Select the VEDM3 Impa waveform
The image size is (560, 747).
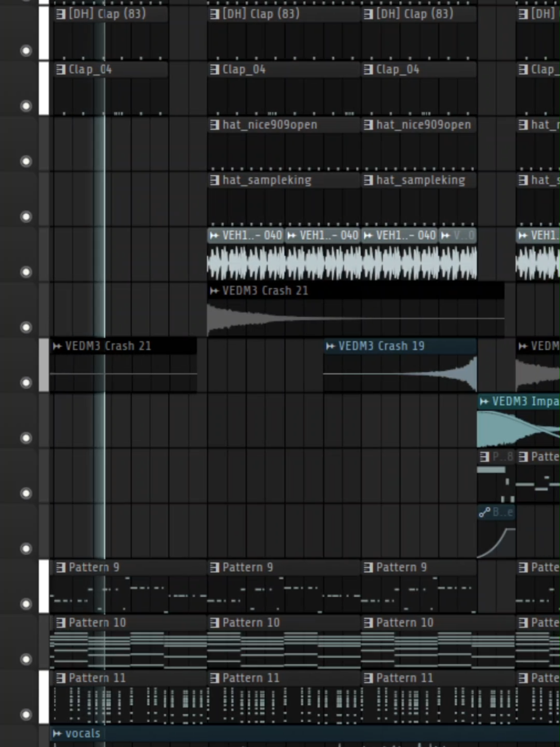pyautogui.click(x=519, y=428)
